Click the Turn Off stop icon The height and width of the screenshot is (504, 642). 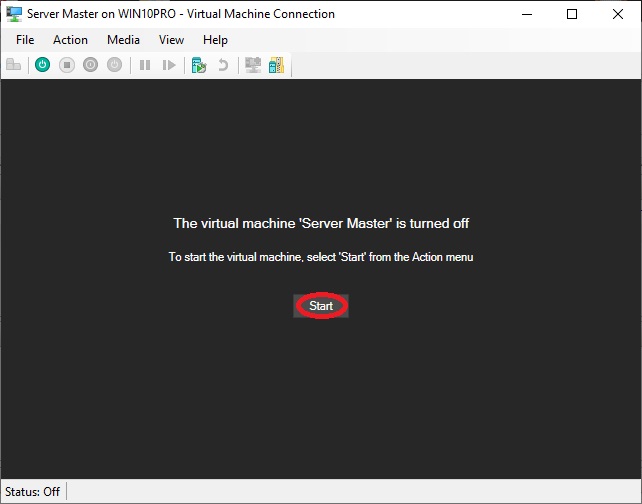[67, 65]
